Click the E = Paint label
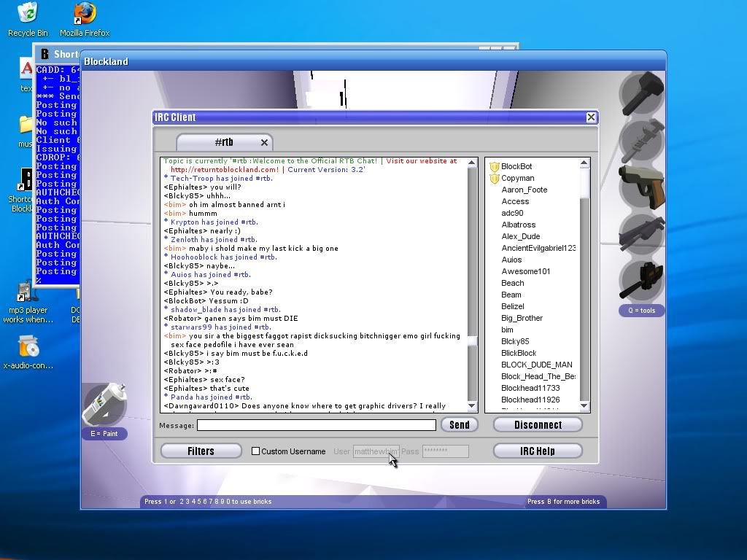The image size is (747, 560). coord(104,434)
